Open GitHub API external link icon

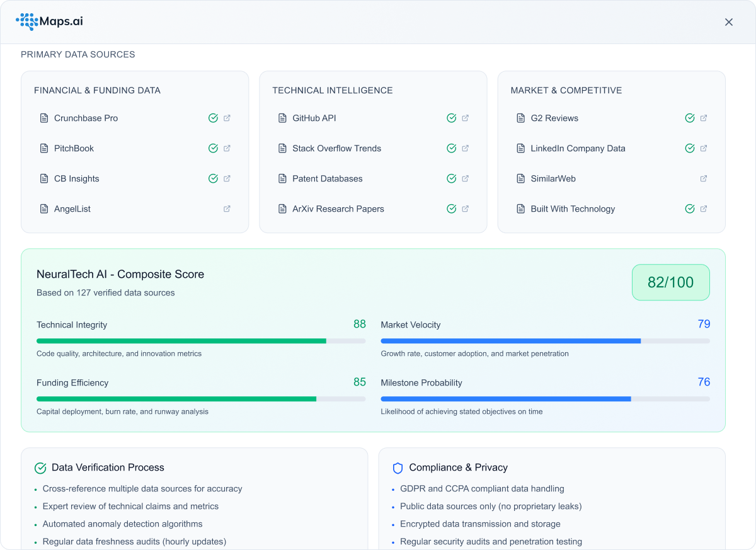[x=465, y=118]
